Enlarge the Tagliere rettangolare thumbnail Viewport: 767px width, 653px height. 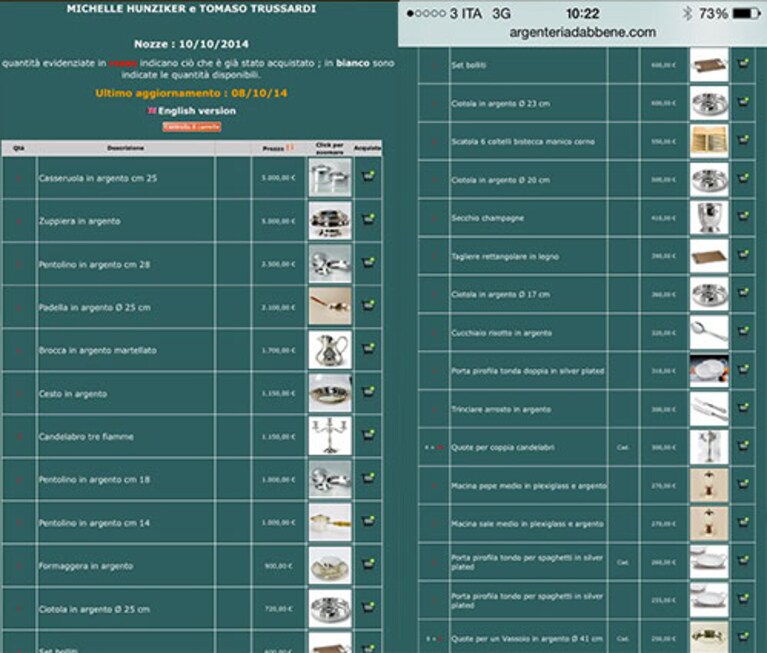pos(709,256)
